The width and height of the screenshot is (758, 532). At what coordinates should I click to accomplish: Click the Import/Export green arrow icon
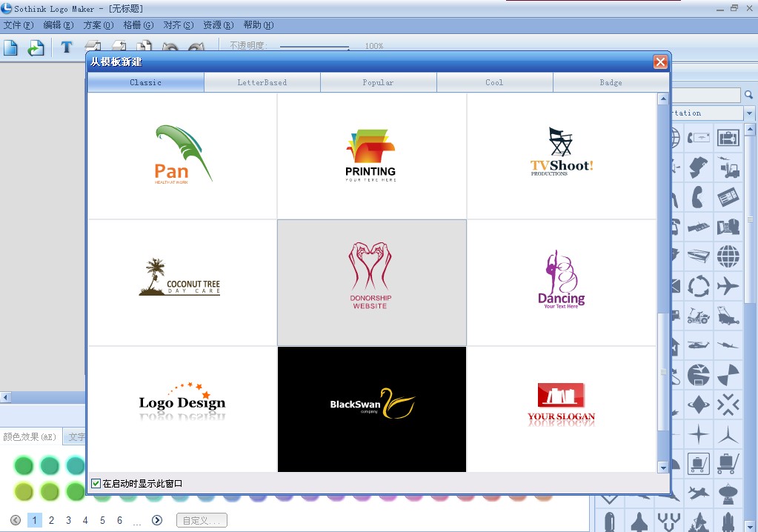(x=36, y=47)
